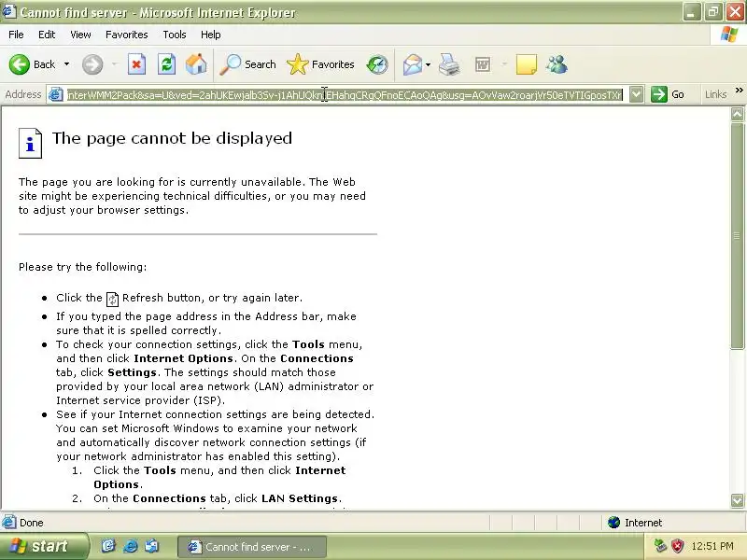747x560 pixels.
Task: Minimize the Internet Explorer window
Action: (x=691, y=12)
